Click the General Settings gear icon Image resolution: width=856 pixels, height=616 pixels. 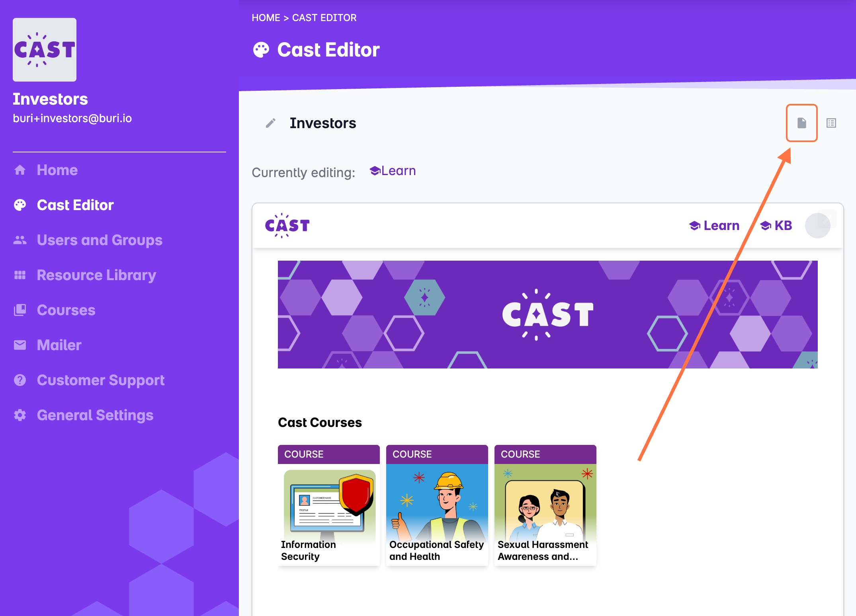click(x=20, y=415)
